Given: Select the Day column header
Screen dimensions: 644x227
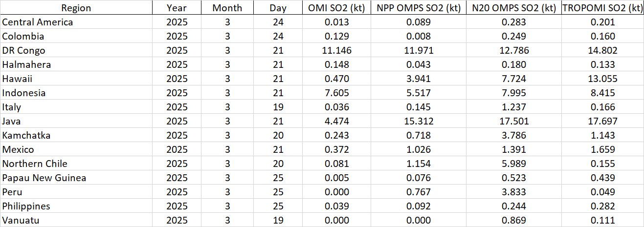Looking at the screenshot, I should pos(278,8).
